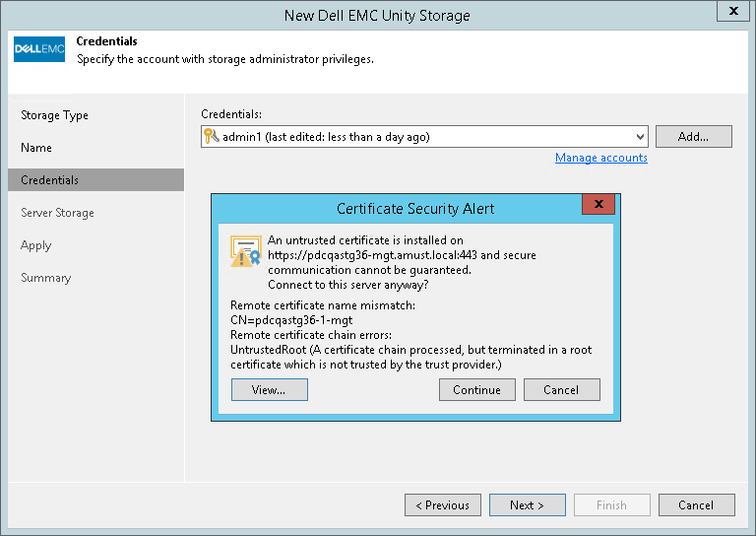Viewport: 756px width, 536px height.
Task: View the untrusted certificate details
Action: [269, 390]
